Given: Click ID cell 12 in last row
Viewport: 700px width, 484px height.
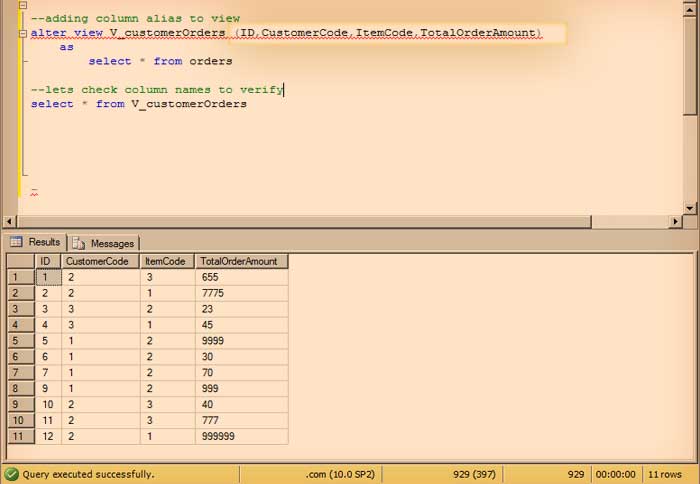Looking at the screenshot, I should click(x=48, y=436).
